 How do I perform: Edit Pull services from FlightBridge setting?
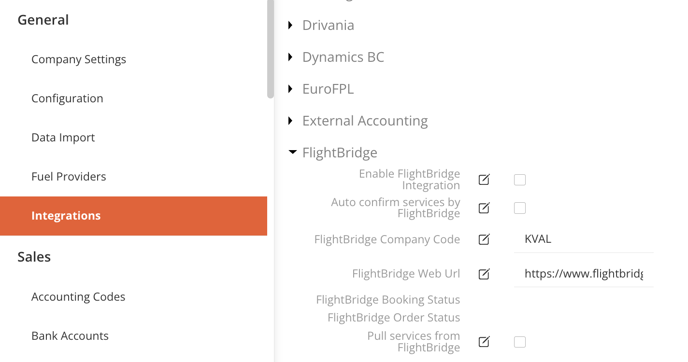click(x=484, y=341)
